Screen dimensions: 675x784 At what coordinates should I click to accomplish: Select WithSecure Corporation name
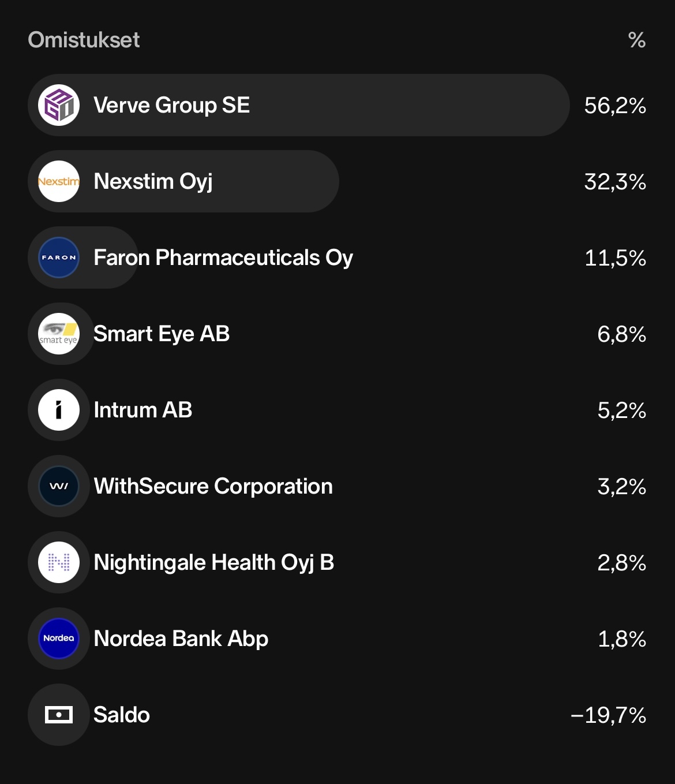click(213, 486)
